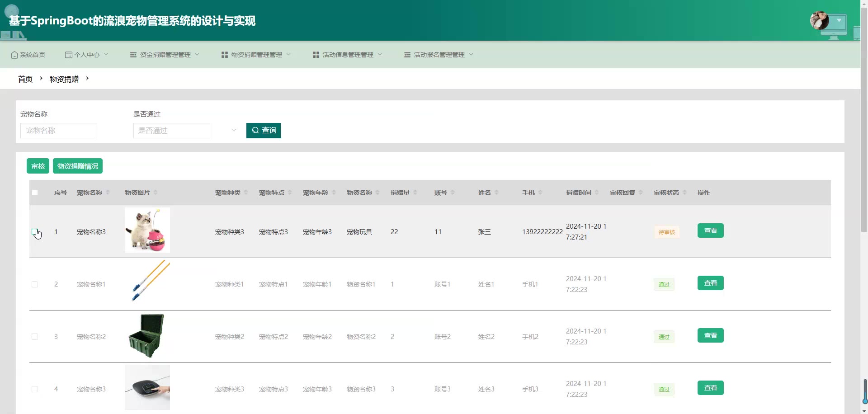Sort by 宠物特点 column arrows

tap(290, 193)
